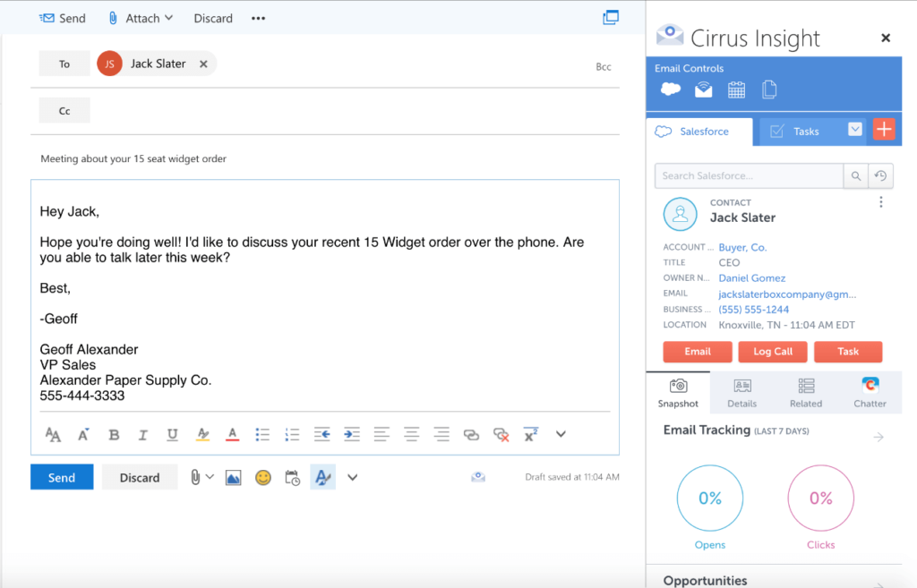
Task: Open the Daniel Gomez owner link
Action: (751, 278)
